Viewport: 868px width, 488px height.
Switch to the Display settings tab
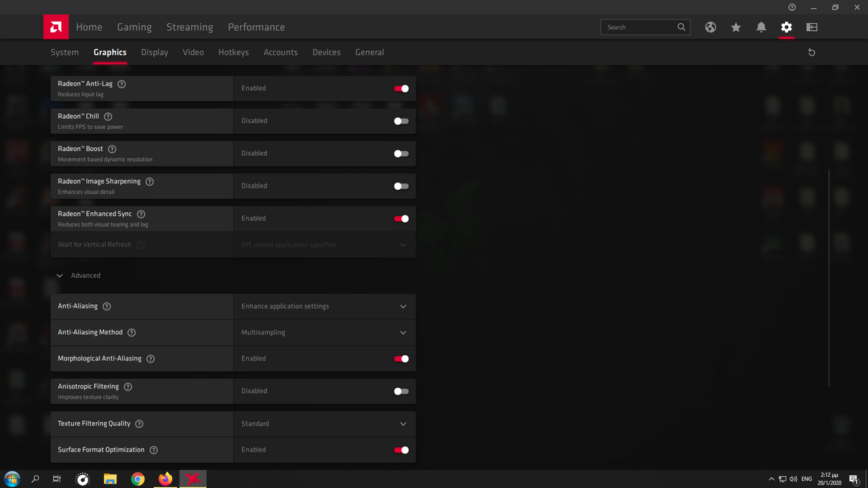tap(155, 52)
